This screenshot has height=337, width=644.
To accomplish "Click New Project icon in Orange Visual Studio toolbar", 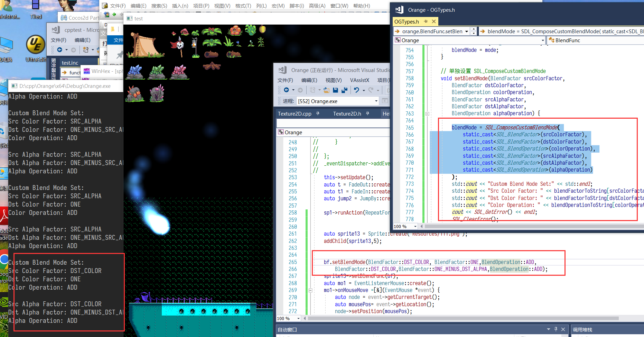I will click(x=312, y=90).
